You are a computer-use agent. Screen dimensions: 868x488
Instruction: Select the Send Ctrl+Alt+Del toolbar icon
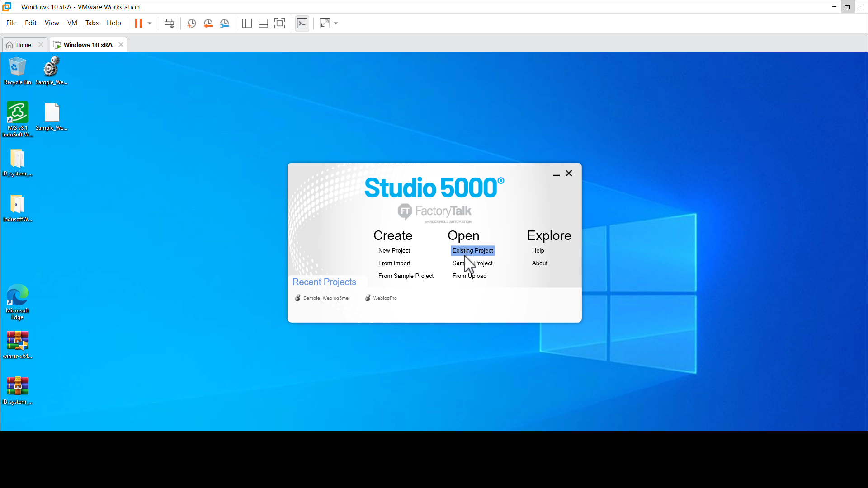click(169, 23)
